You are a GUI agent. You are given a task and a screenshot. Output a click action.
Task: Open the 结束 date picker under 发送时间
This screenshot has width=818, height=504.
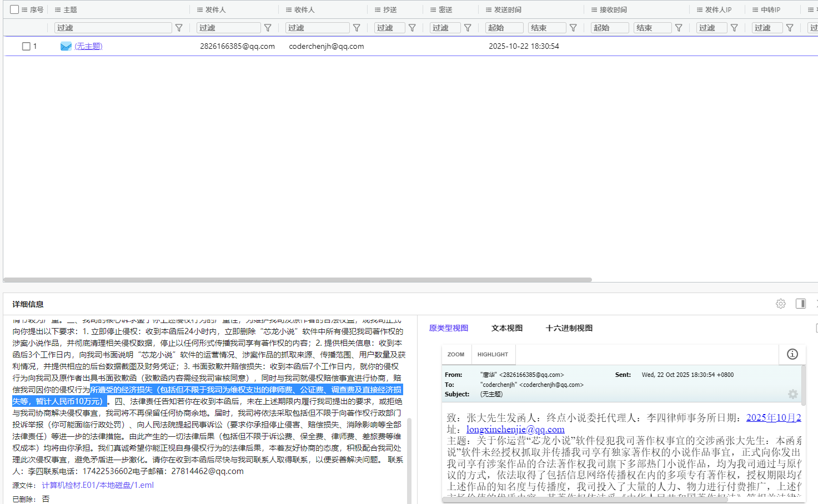[546, 27]
